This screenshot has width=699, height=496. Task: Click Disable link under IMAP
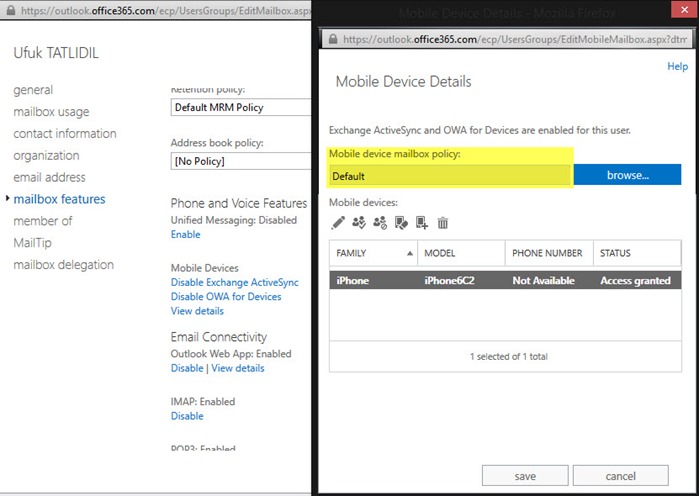point(187,416)
